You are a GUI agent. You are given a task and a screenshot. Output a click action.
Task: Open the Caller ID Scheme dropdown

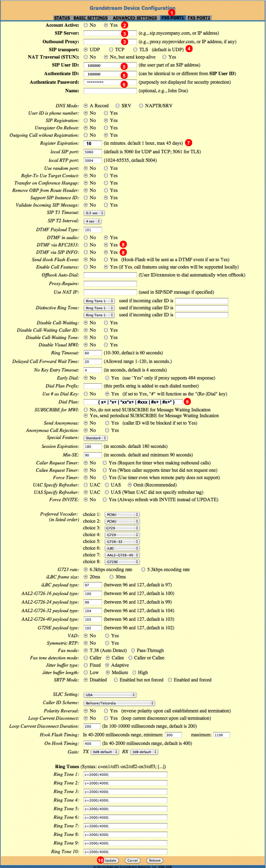tap(119, 703)
